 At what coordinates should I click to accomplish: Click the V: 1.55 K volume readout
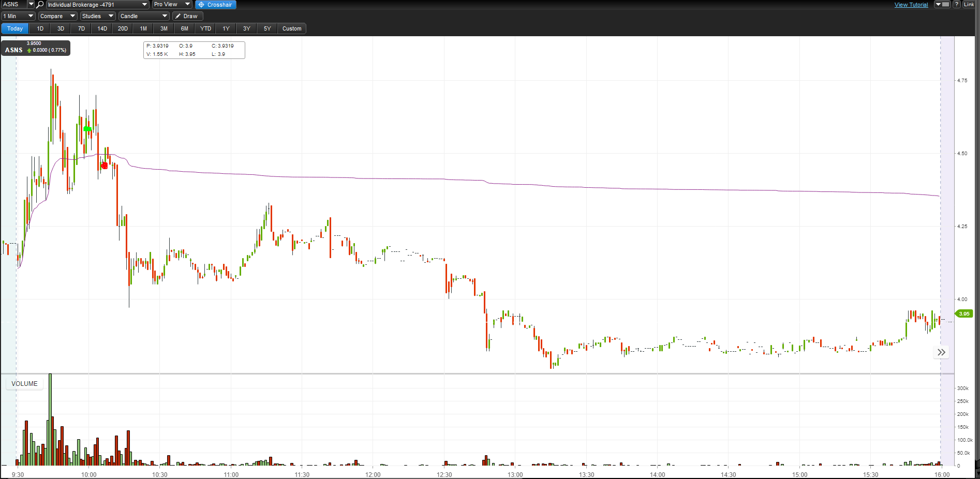[157, 54]
